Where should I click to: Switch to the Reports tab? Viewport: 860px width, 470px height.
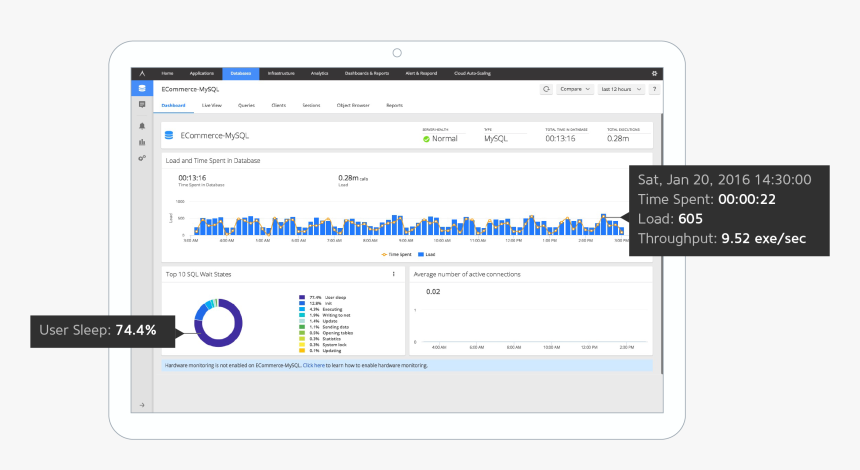(394, 105)
